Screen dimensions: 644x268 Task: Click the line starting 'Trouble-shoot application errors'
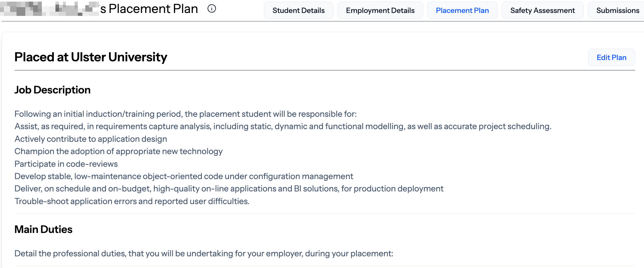coord(132,201)
